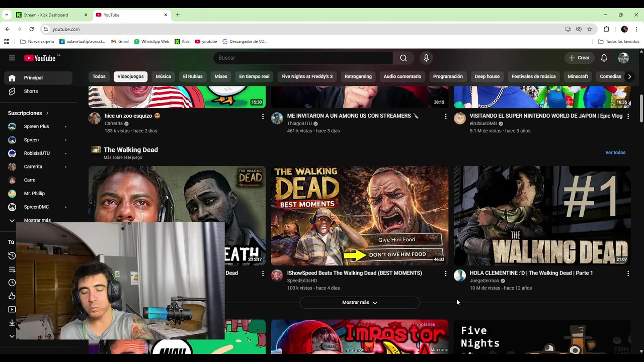644x362 pixels.
Task: Select the Deep house filter chip
Action: (487, 76)
